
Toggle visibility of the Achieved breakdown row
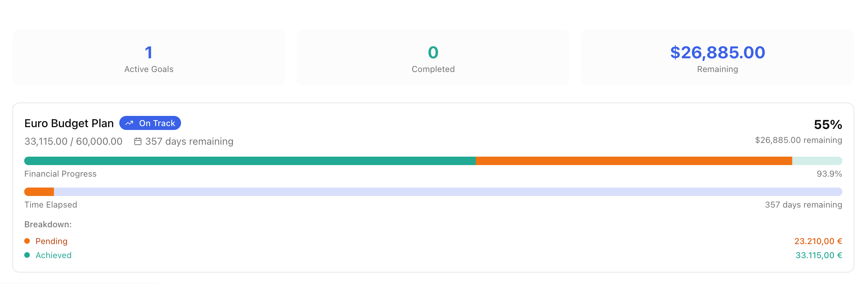coord(53,255)
